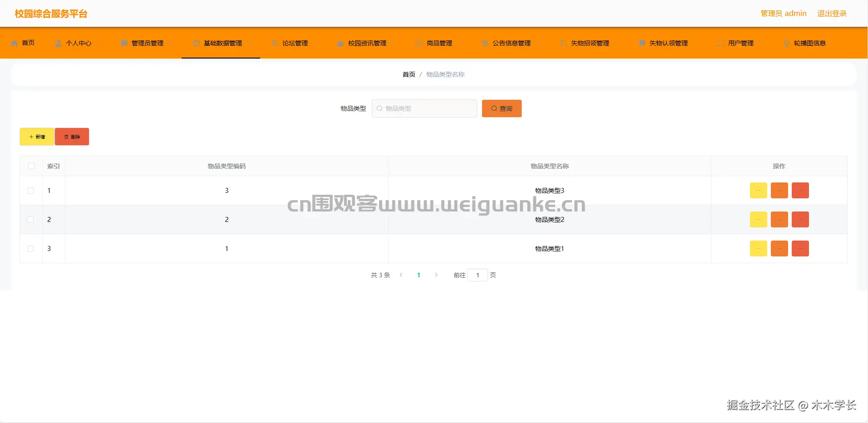This screenshot has width=868, height=423.
Task: Click the orange 查询 search button
Action: click(502, 108)
